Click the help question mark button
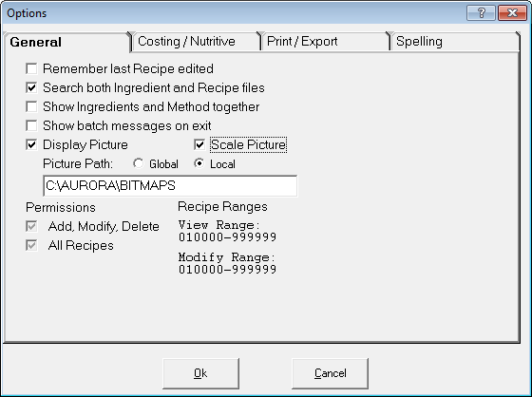The height and width of the screenshot is (397, 532). [481, 13]
